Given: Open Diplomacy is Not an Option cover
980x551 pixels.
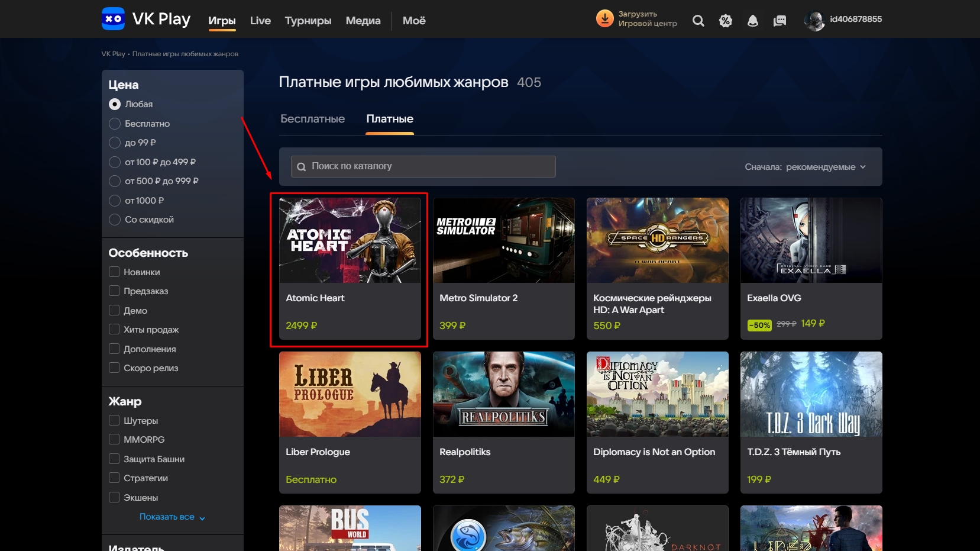Looking at the screenshot, I should pyautogui.click(x=658, y=394).
